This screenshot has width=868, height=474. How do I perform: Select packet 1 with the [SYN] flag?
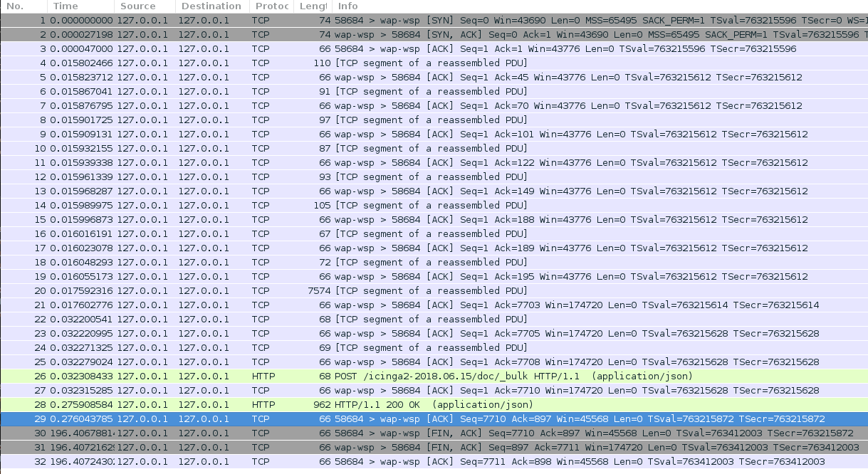point(434,20)
